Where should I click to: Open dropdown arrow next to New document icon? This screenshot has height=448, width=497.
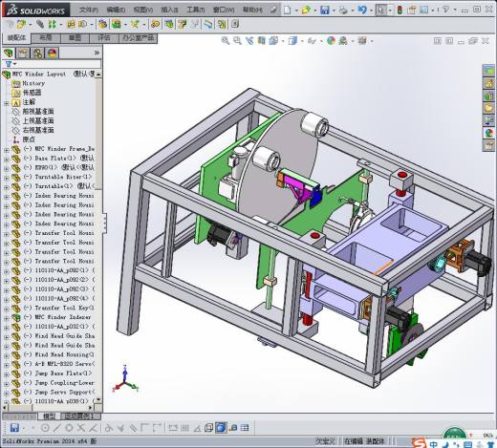pyautogui.click(x=296, y=11)
